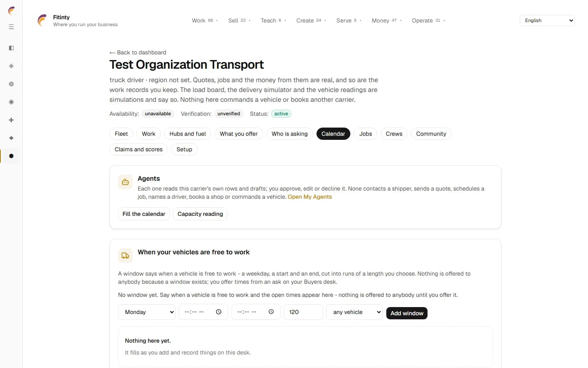The height and width of the screenshot is (368, 588).
Task: Open the clock picker in the first time field
Action: (219, 312)
